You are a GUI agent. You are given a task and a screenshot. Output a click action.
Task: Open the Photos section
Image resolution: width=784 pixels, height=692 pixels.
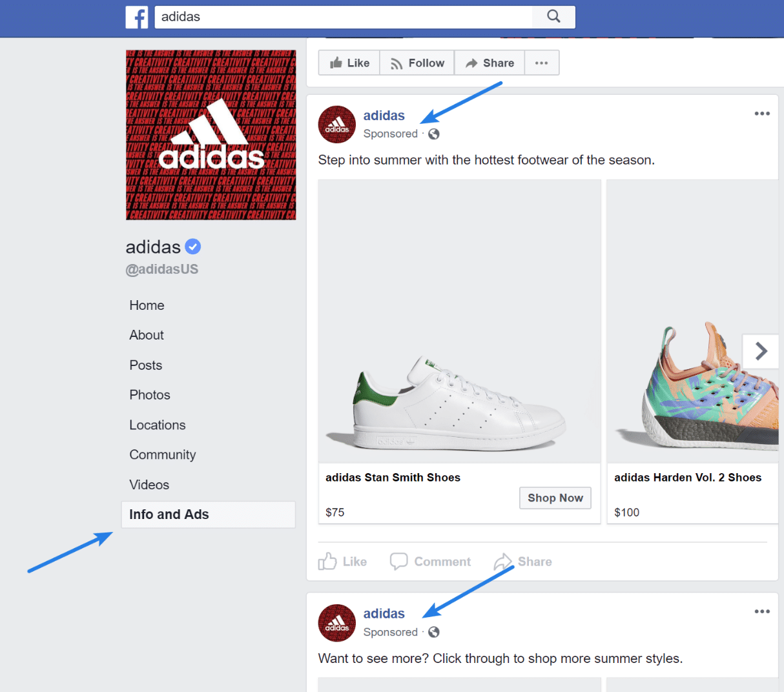tap(150, 395)
